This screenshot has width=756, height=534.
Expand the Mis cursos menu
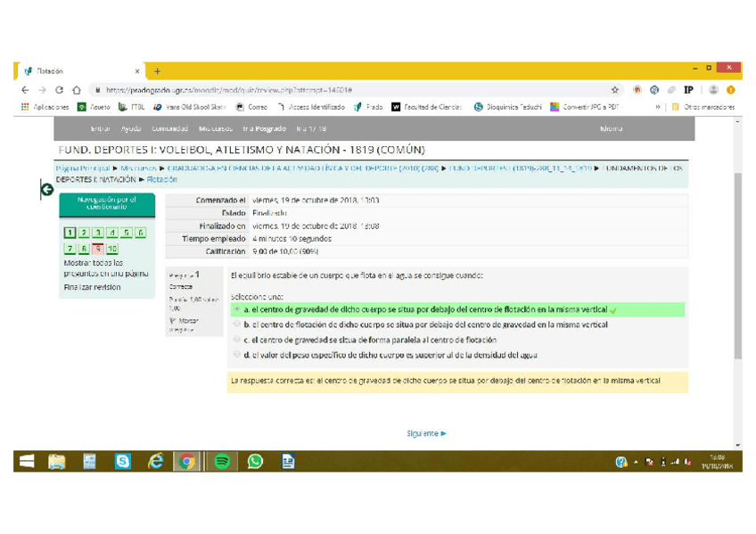coord(215,129)
